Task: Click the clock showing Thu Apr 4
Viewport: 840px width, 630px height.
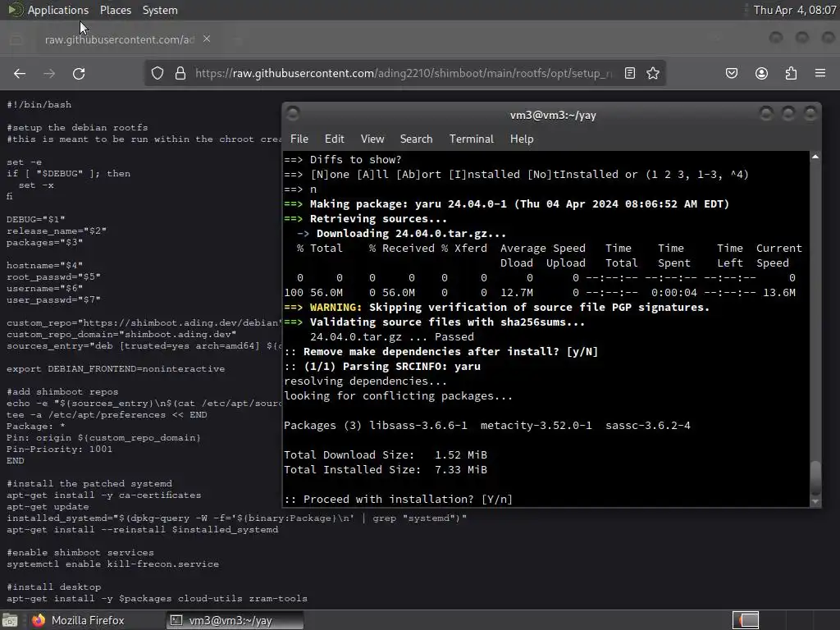Action: click(794, 10)
